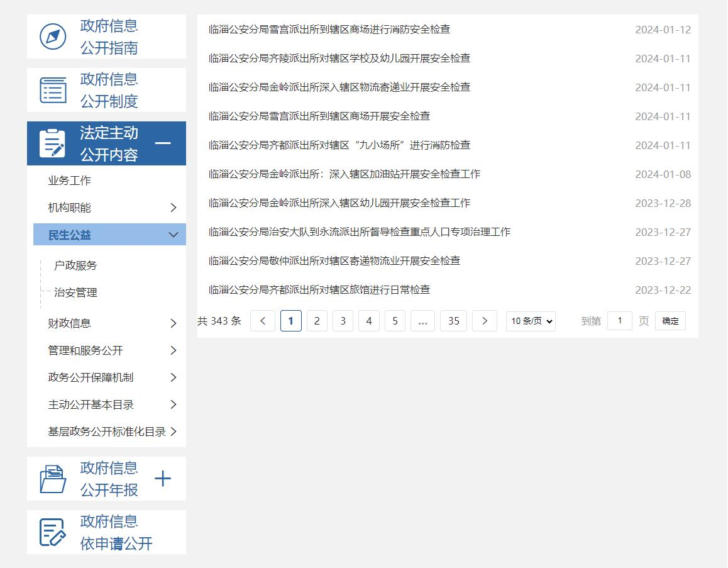The height and width of the screenshot is (568, 728).
Task: Expand 政府信息公开年报 with the plus icon
Action: 163,479
